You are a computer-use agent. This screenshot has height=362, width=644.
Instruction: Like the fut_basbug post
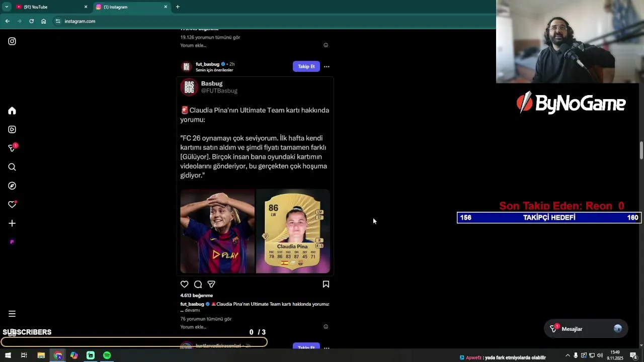pos(185,284)
